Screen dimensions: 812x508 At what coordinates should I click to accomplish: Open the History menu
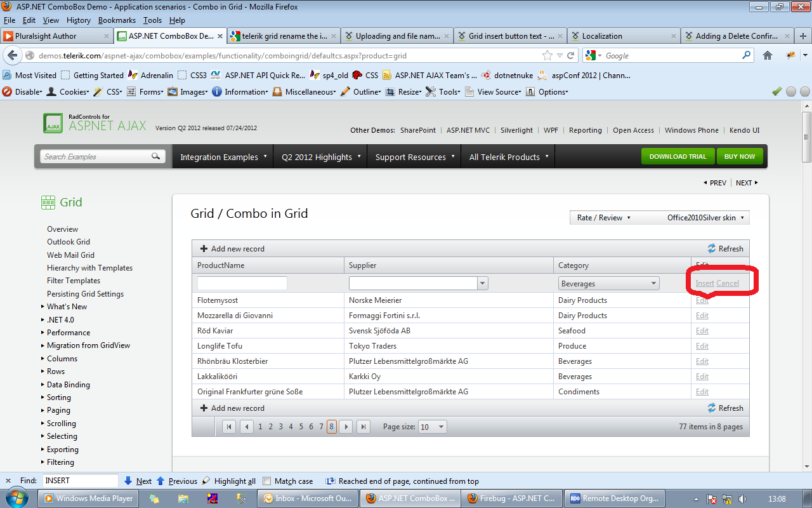79,20
